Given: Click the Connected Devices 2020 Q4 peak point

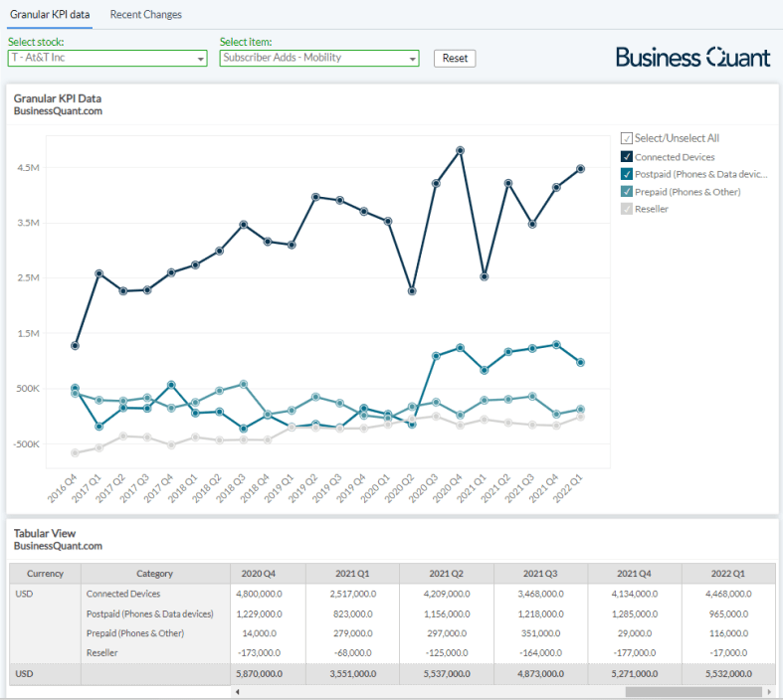Looking at the screenshot, I should coord(460,150).
